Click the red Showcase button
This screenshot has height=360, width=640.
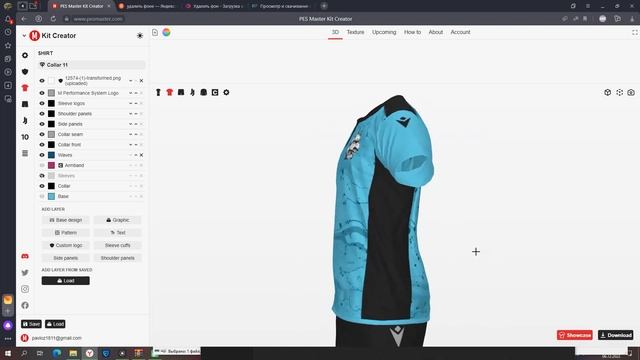[575, 335]
